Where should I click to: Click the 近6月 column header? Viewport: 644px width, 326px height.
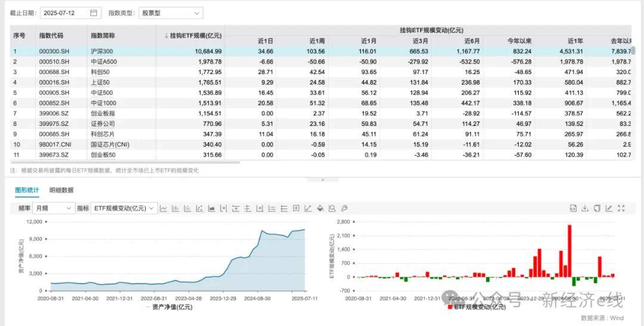[x=472, y=41]
